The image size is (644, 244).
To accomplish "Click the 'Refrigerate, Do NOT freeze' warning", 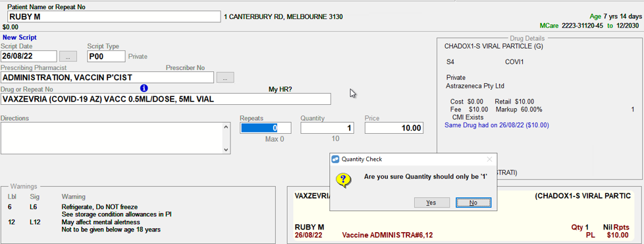I will [99, 206].
